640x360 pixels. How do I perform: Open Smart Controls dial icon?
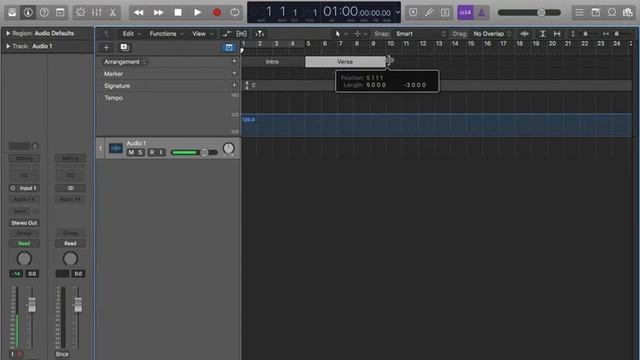tap(80, 12)
